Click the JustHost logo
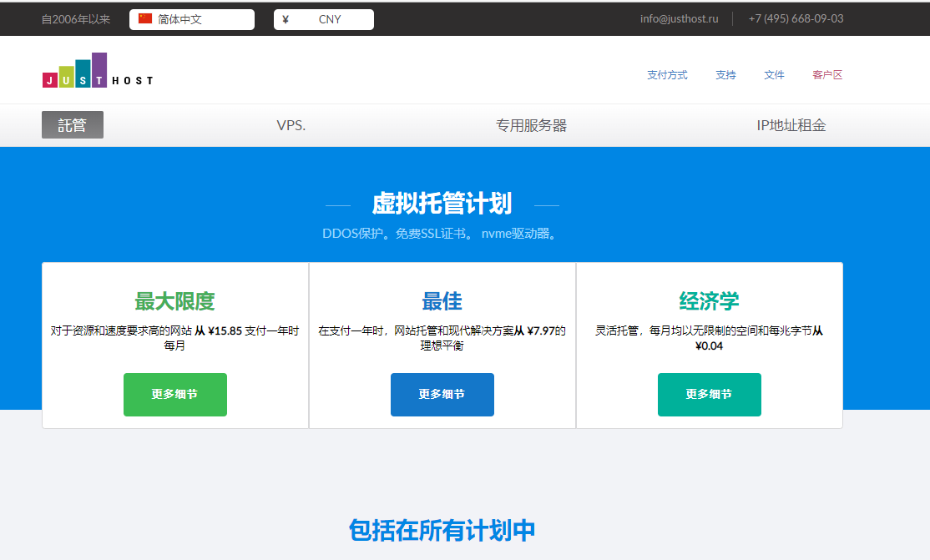Screen dimensions: 930x560 click(x=98, y=71)
